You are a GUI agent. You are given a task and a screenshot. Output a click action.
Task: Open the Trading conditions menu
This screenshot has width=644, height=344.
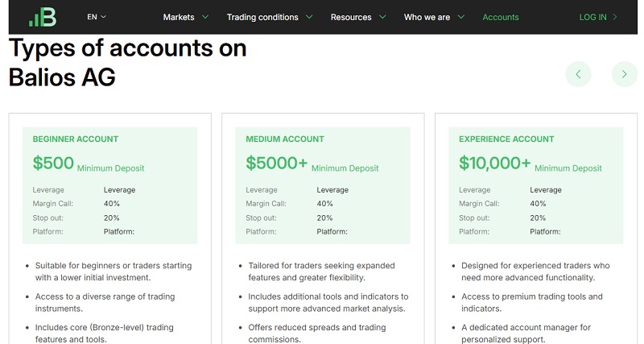(x=262, y=17)
